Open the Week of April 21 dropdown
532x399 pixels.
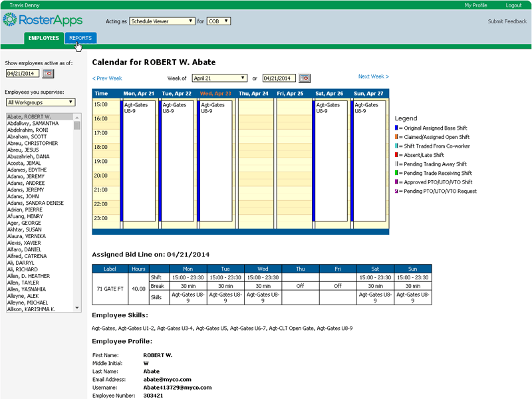[219, 78]
